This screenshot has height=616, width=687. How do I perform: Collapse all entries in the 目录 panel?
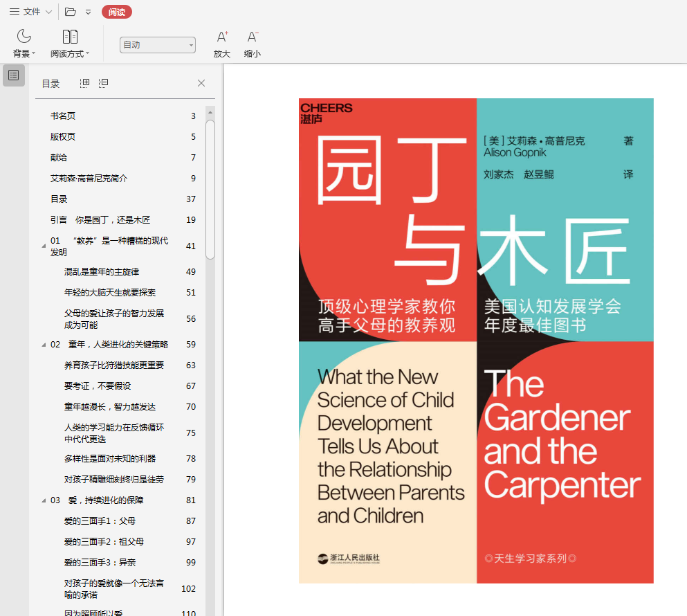(x=103, y=83)
